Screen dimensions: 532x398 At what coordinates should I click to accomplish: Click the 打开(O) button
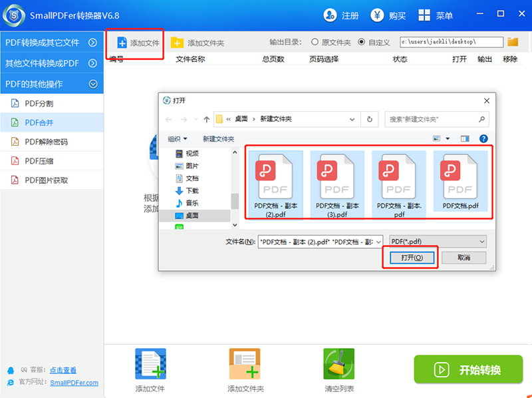tap(412, 258)
